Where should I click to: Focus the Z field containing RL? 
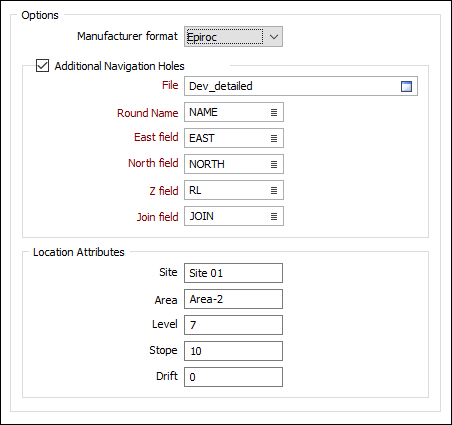[x=234, y=190]
